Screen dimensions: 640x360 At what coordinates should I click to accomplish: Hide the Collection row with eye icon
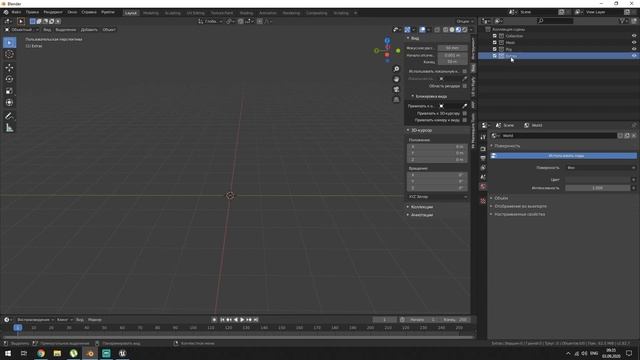(x=634, y=36)
